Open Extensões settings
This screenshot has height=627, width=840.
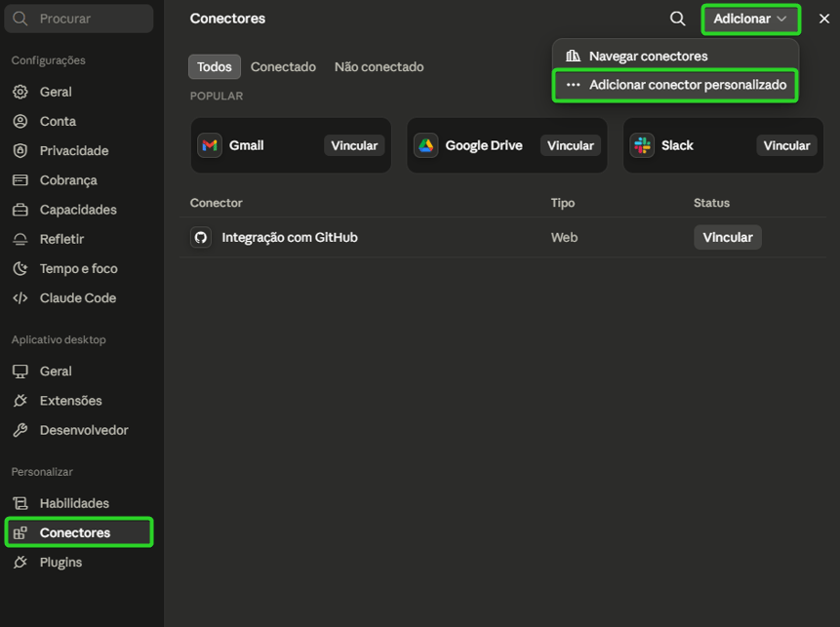79,401
